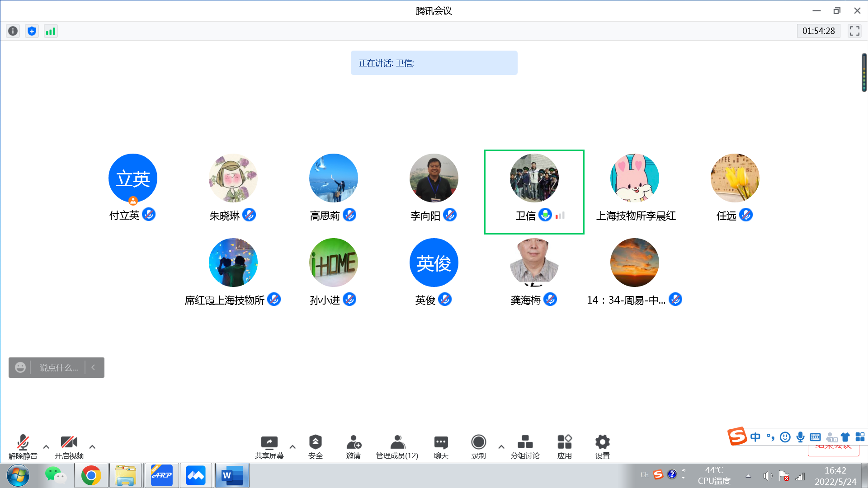The width and height of the screenshot is (868, 488).
Task: Start recording with 录制
Action: [x=479, y=447]
